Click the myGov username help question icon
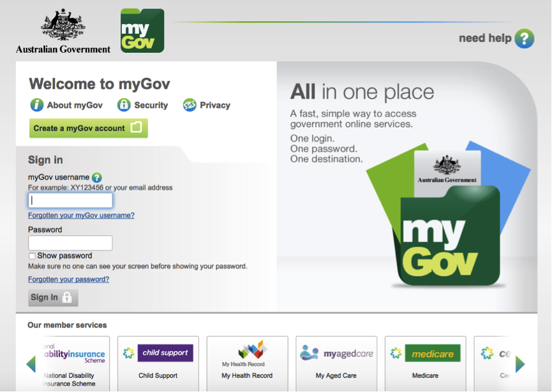The image size is (552, 392). (97, 178)
